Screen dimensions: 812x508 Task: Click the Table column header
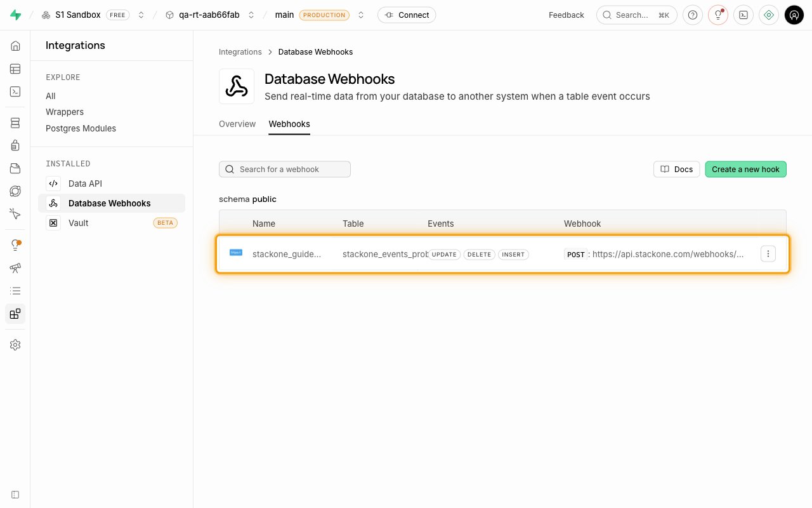pos(353,224)
